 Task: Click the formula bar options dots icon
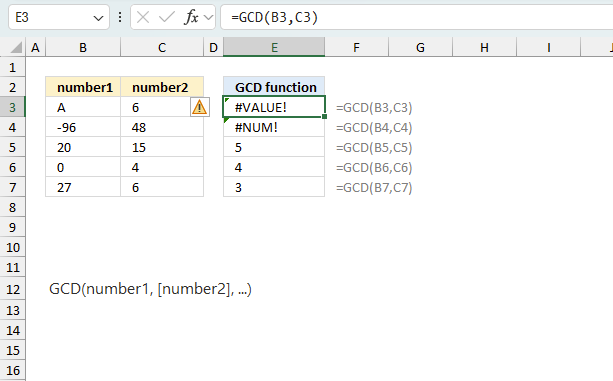click(120, 17)
